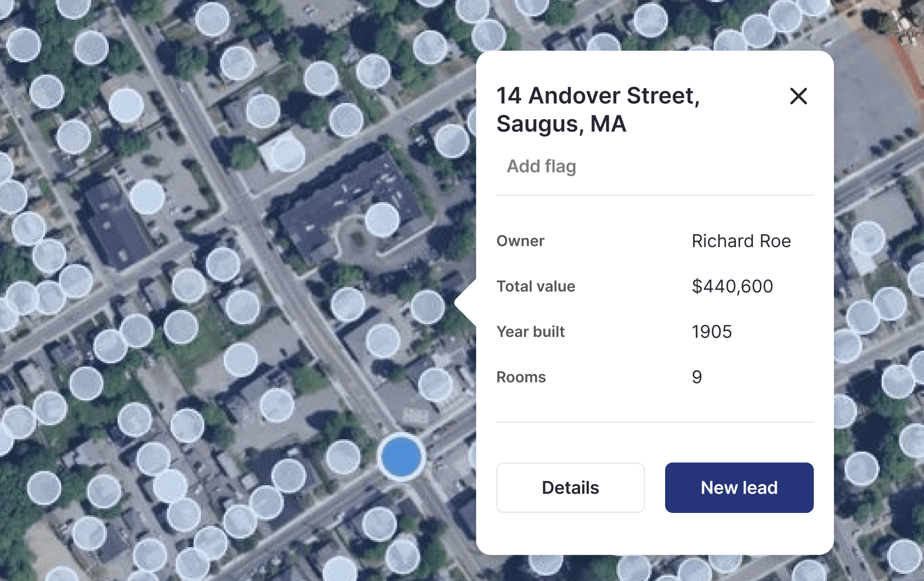The image size is (924, 581).
Task: Click the Owner label in the popup
Action: tap(520, 241)
